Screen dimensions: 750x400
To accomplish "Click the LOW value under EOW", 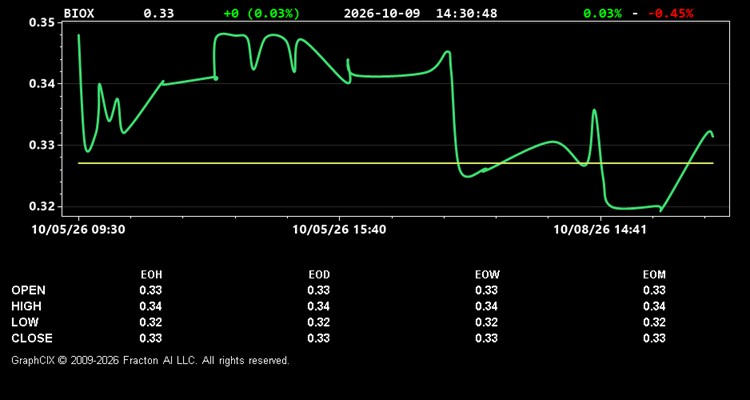I will [486, 322].
